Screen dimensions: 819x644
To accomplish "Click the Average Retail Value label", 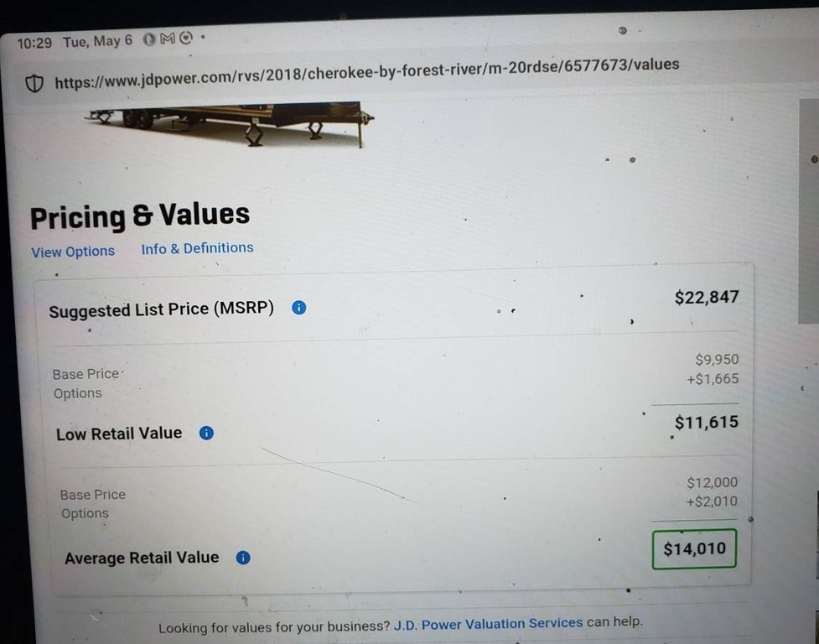I will click(142, 558).
